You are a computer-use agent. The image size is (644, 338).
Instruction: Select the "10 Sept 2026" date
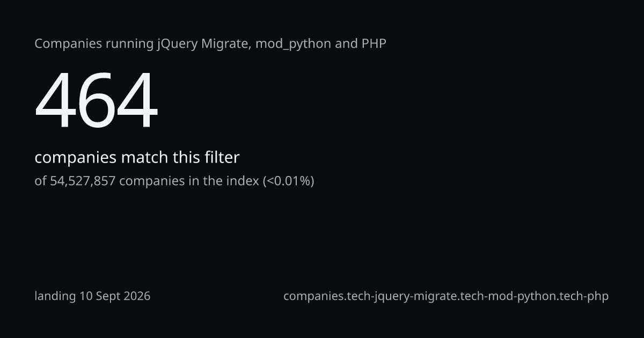pos(115,296)
